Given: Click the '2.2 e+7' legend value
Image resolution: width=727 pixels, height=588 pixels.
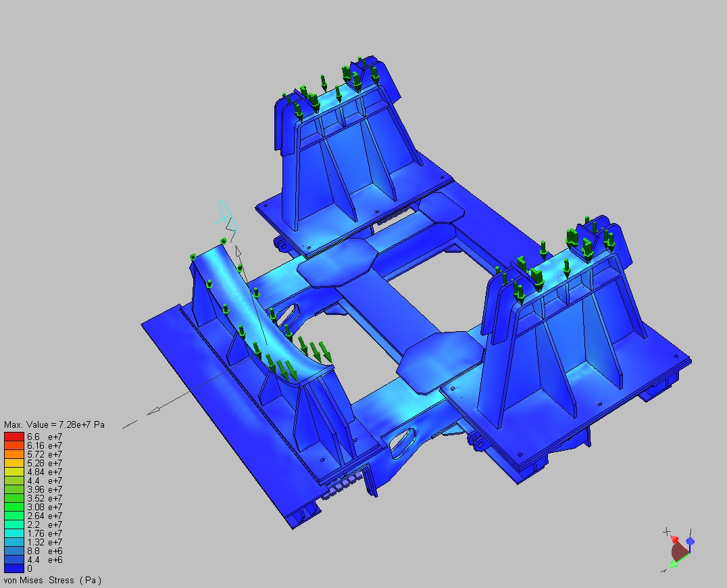Looking at the screenshot, I should pyautogui.click(x=45, y=525).
